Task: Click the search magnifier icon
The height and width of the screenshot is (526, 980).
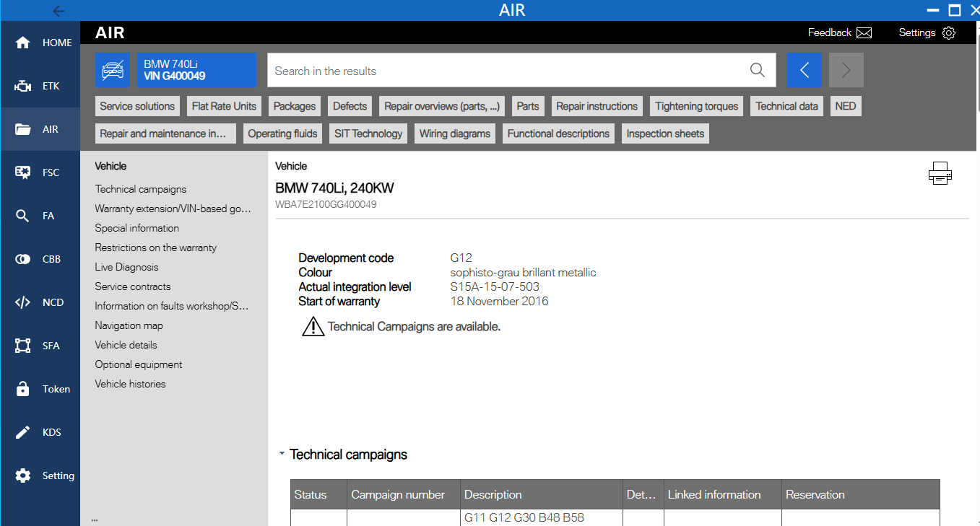Action: coord(757,70)
